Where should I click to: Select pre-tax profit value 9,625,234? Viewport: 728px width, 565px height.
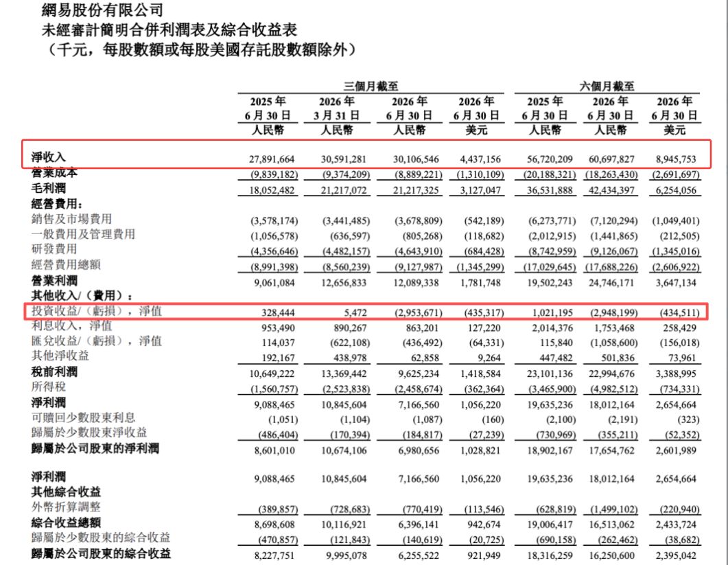click(x=419, y=373)
